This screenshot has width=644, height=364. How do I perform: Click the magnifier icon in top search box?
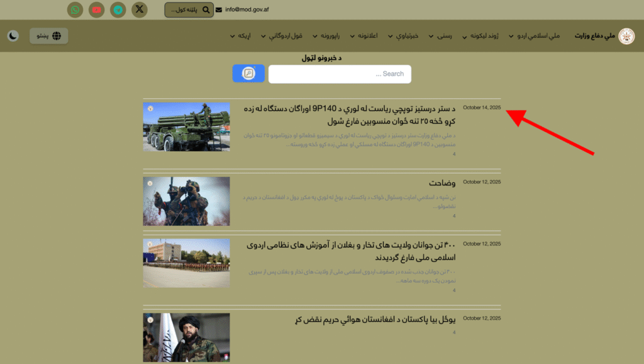coord(206,10)
